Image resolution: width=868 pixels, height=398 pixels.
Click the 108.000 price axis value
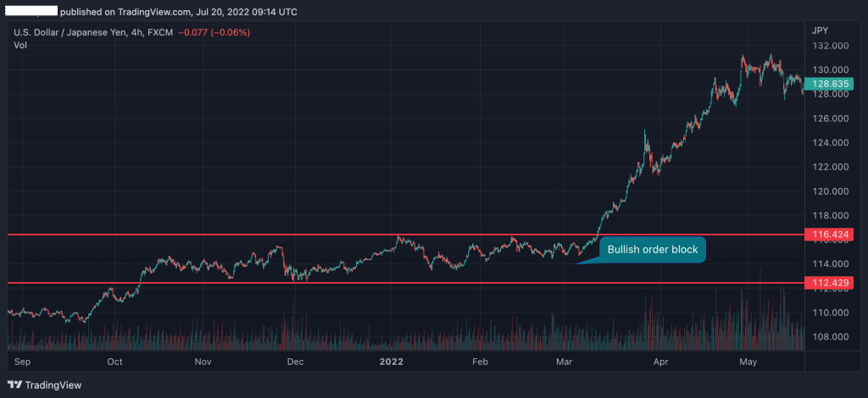[831, 337]
